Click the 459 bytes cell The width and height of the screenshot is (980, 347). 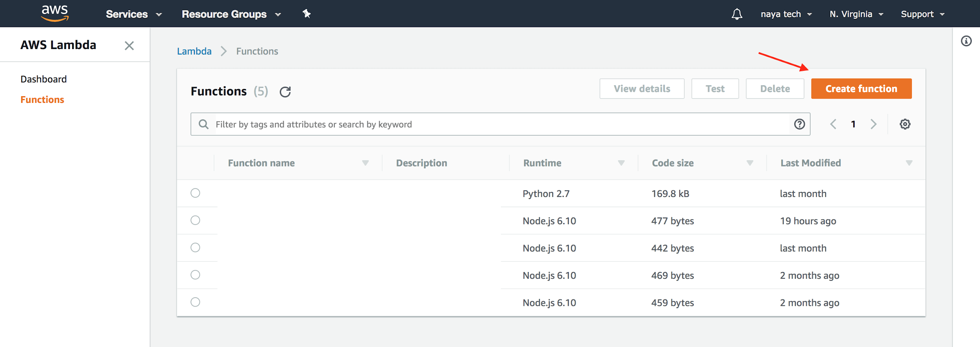click(x=673, y=303)
